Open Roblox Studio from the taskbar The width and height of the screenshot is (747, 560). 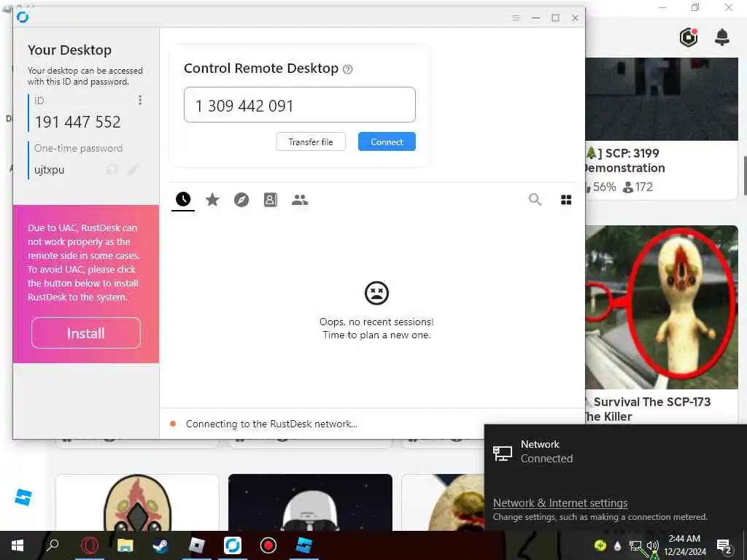click(x=304, y=545)
